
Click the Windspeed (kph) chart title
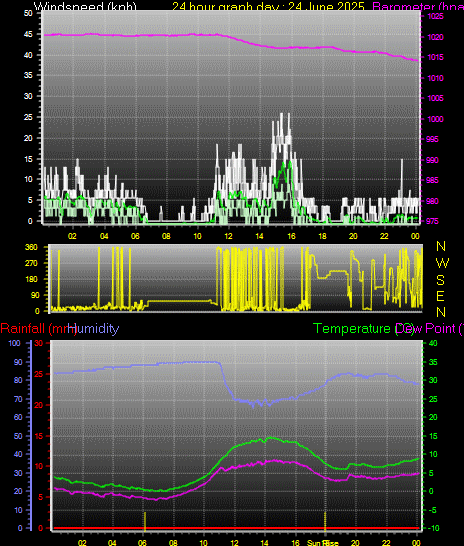(x=85, y=6)
